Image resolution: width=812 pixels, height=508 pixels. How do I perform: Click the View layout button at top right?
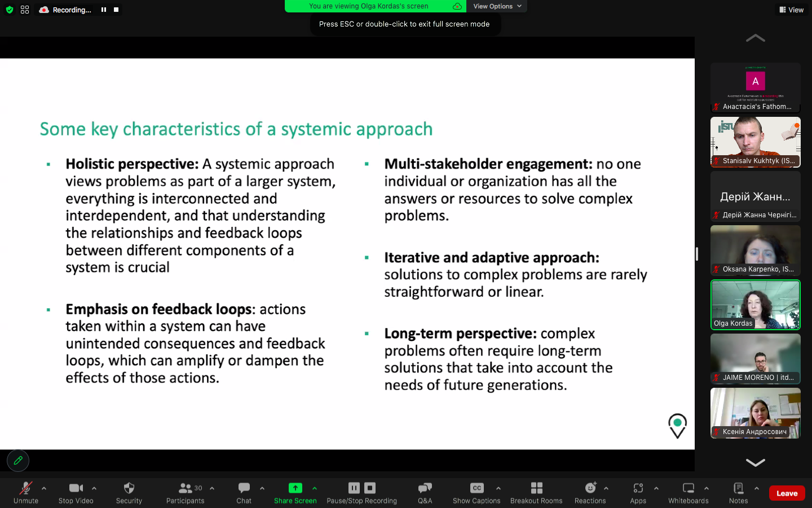[792, 10]
